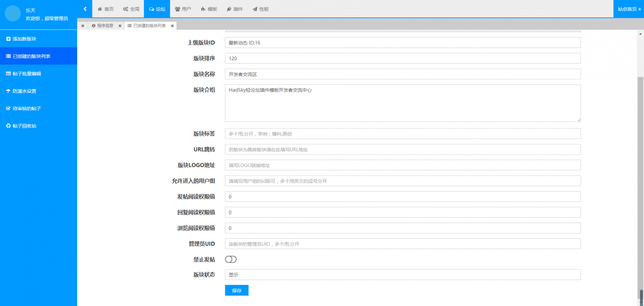Open the 插件 plugins section
Viewport: 644px width, 306px height.
(x=234, y=9)
